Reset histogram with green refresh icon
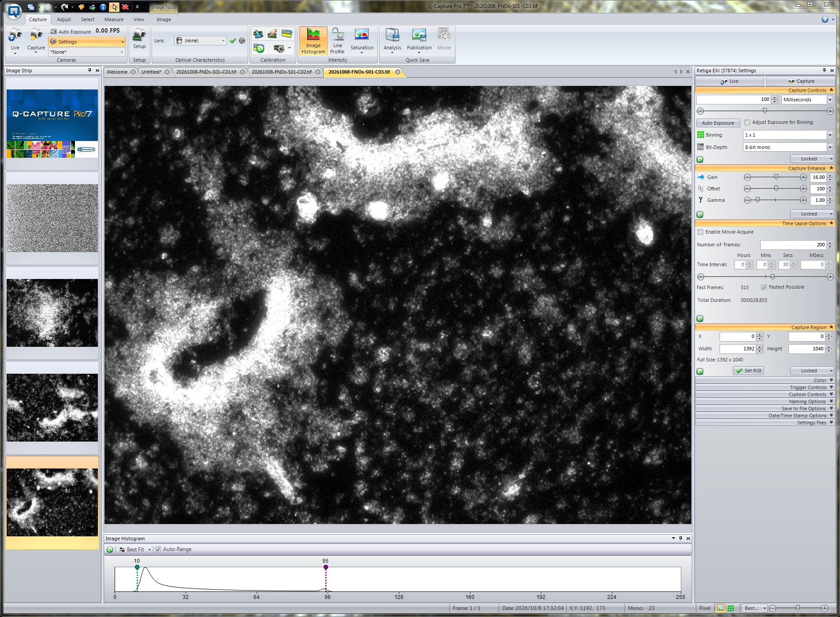The image size is (840, 617). click(x=110, y=550)
